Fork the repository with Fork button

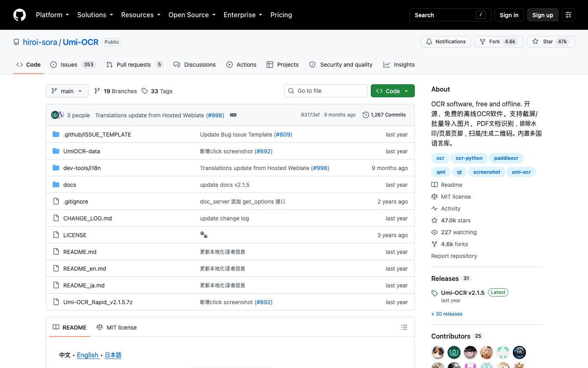(x=499, y=42)
